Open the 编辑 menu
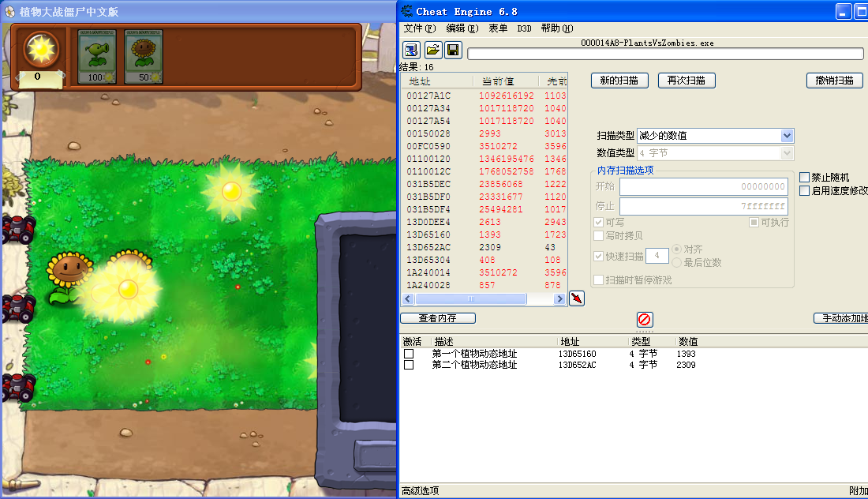The height and width of the screenshot is (499, 868). (x=462, y=28)
